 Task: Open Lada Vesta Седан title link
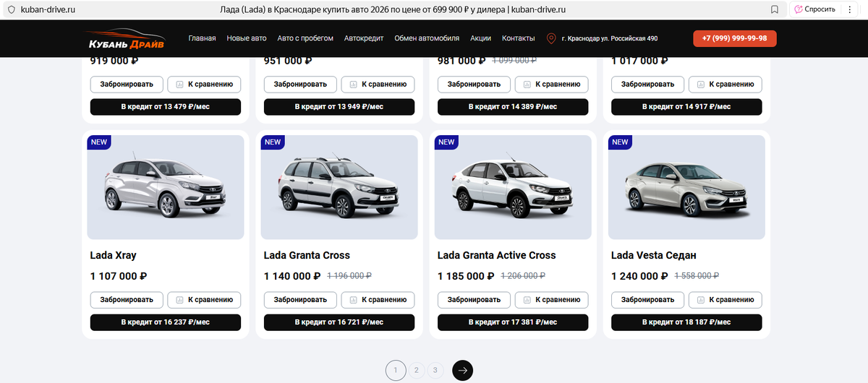pos(654,255)
